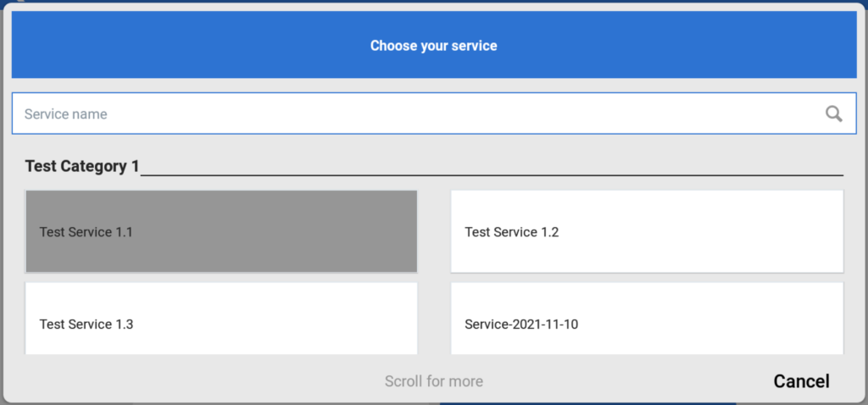Click the Test Category 1 heading
Image resolution: width=868 pixels, height=405 pixels.
point(81,166)
